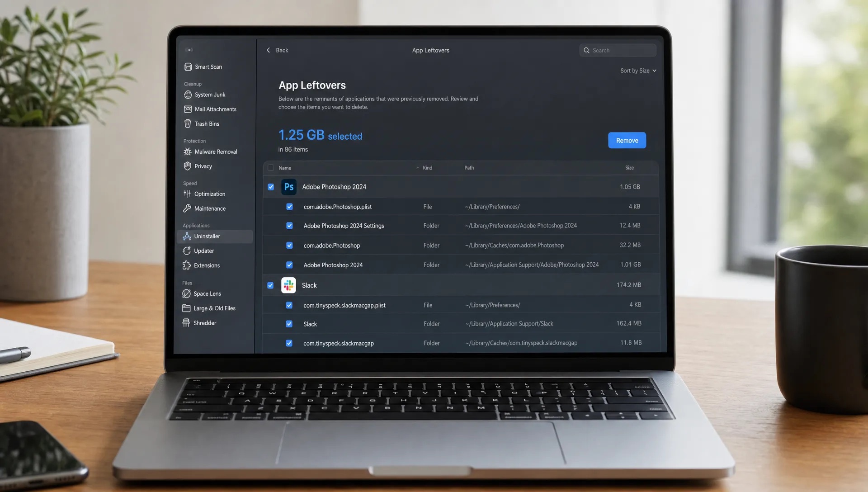Click the Privacy hand icon
This screenshot has height=492, width=868.
point(187,166)
